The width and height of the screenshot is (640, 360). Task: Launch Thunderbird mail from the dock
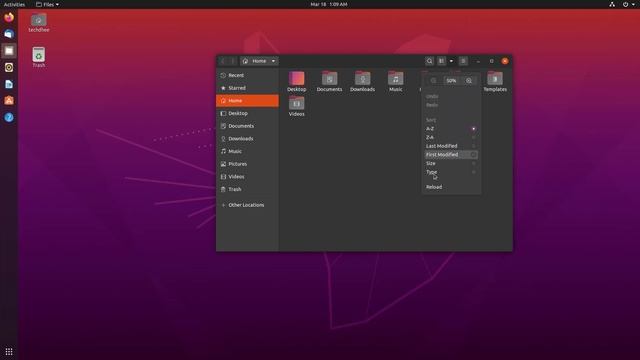9,34
